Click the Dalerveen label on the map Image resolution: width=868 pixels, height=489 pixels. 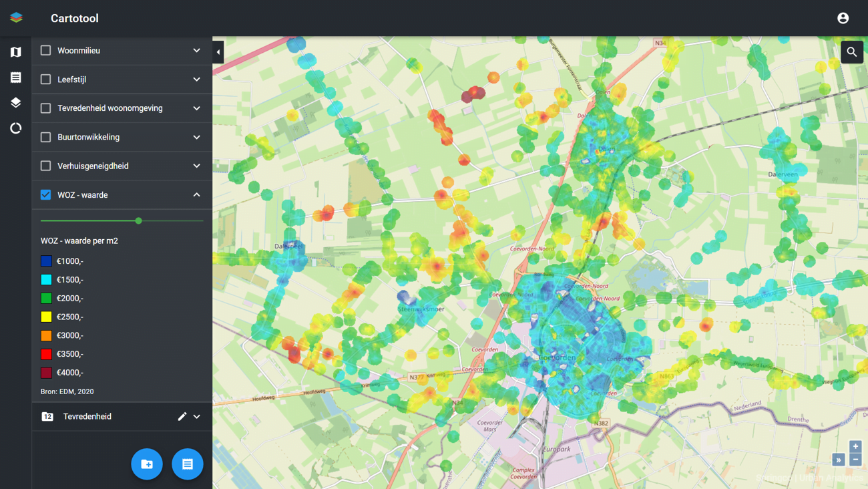click(x=783, y=174)
